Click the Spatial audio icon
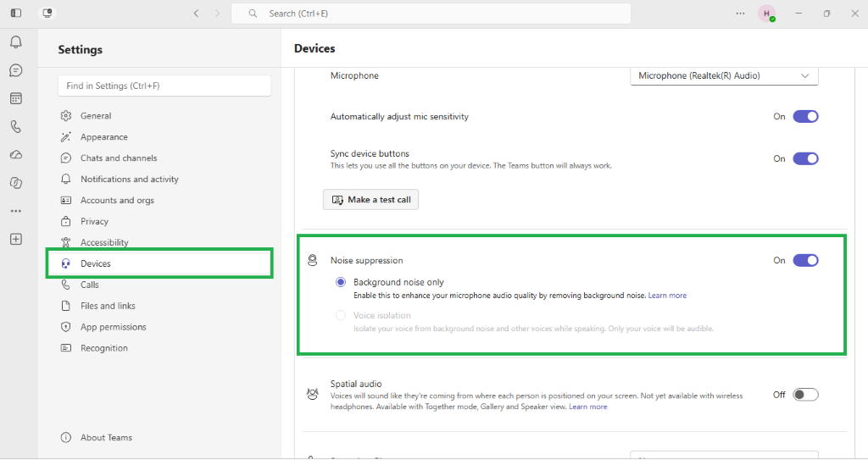868x465 pixels. 313,394
